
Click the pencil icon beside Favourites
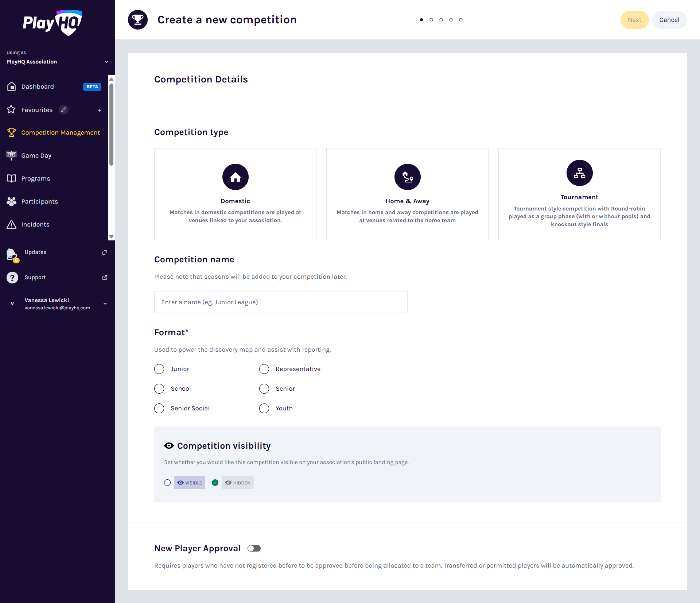pyautogui.click(x=64, y=110)
